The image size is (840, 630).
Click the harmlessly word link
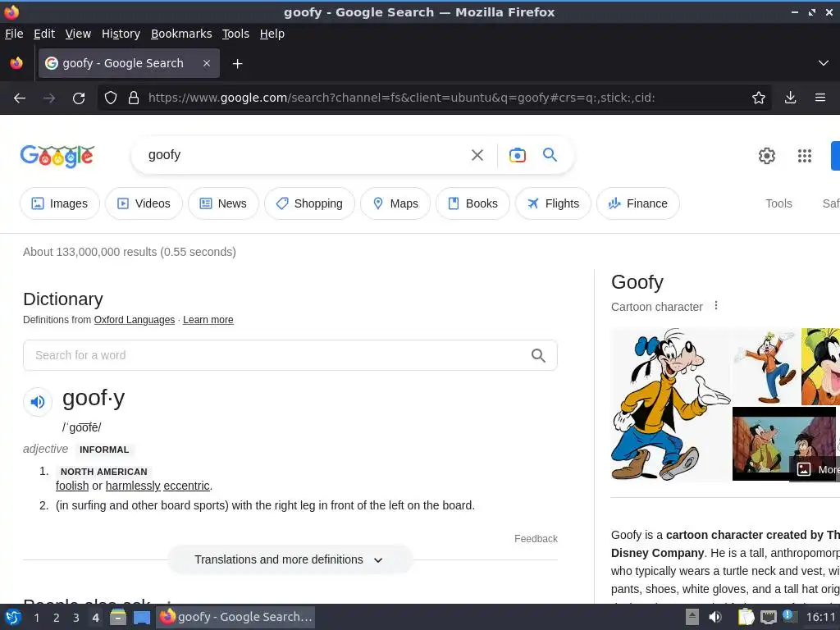pos(133,486)
